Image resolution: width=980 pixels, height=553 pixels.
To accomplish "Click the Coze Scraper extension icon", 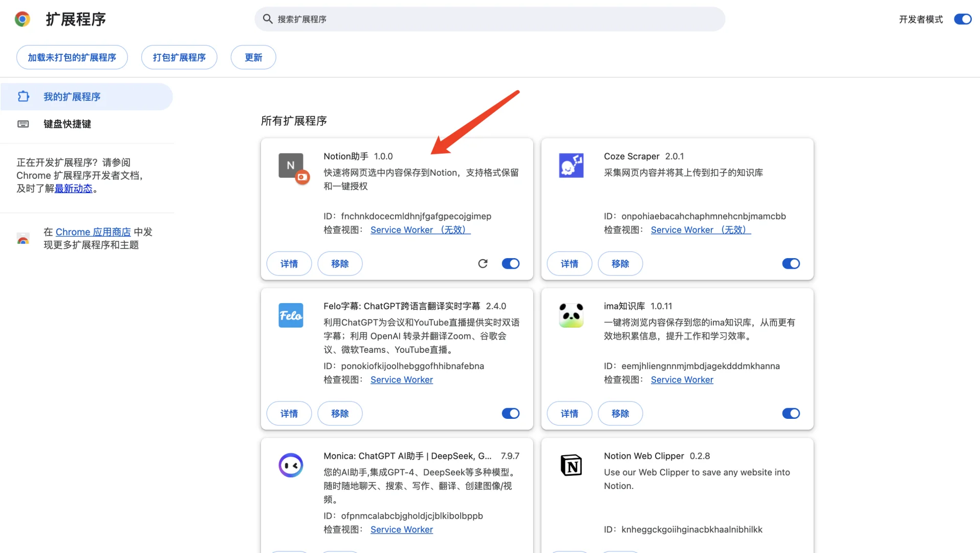I will [x=571, y=165].
